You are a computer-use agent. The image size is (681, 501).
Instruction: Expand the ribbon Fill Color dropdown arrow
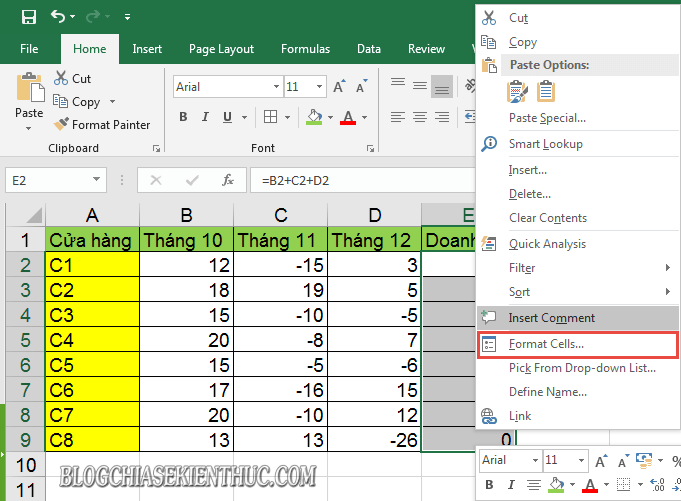(331, 117)
